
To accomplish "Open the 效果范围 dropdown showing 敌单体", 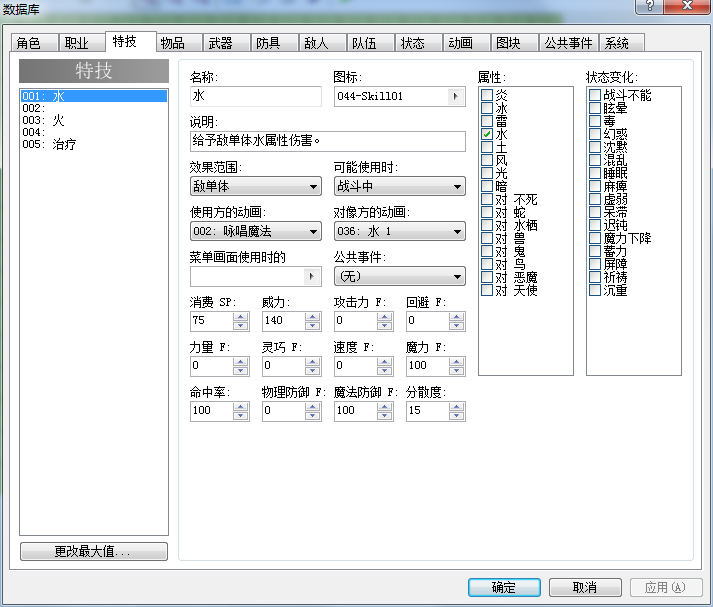I will [x=256, y=186].
